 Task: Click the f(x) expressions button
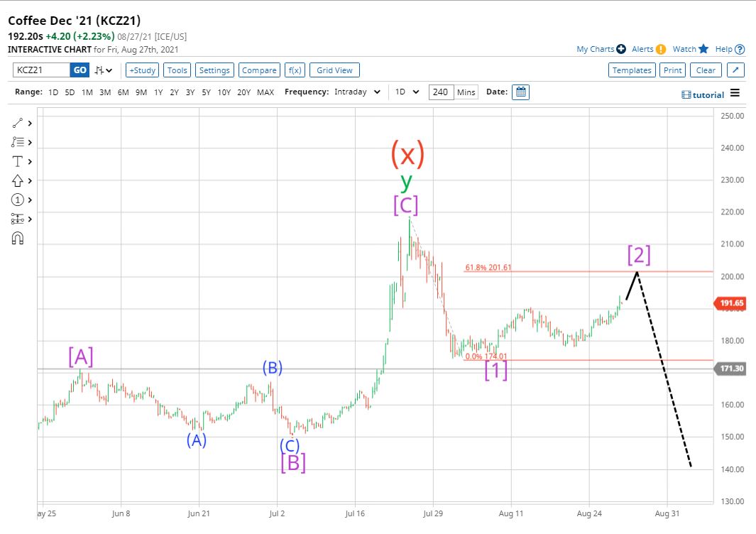295,70
